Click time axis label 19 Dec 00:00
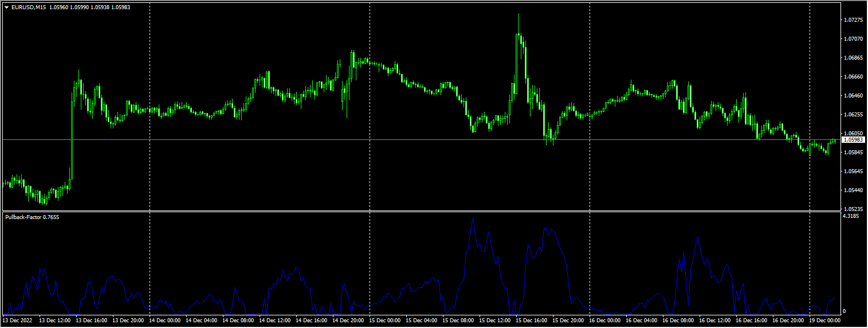The width and height of the screenshot is (868, 328). [x=826, y=321]
